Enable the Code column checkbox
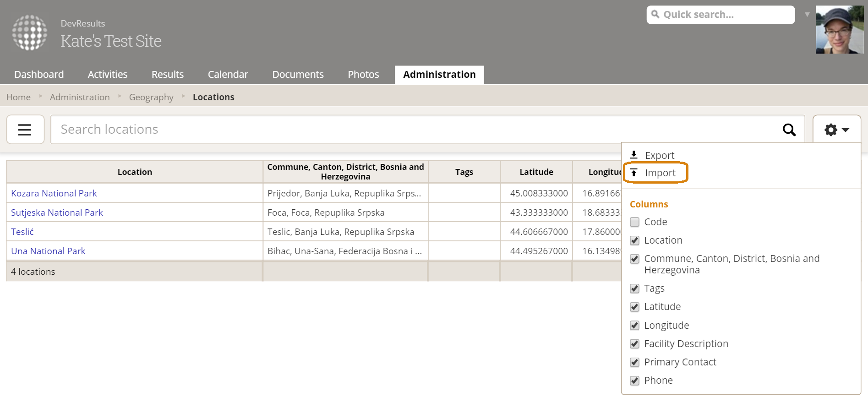868x408 pixels. (x=635, y=222)
